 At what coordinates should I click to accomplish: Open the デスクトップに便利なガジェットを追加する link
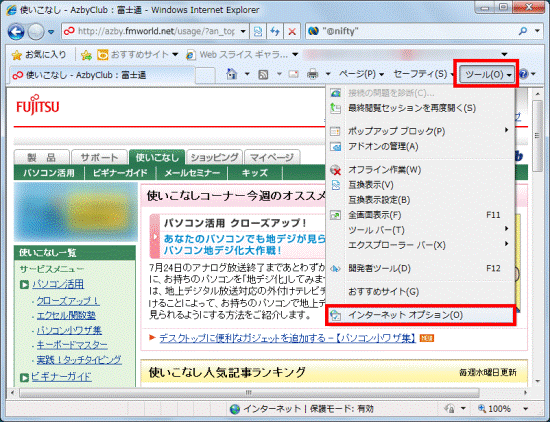[x=288, y=338]
